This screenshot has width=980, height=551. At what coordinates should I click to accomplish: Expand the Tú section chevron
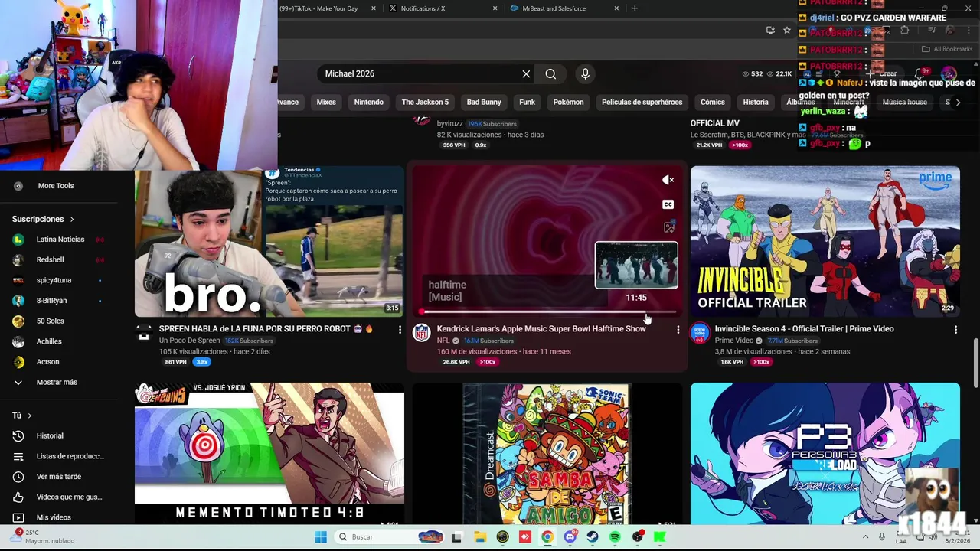(x=29, y=416)
